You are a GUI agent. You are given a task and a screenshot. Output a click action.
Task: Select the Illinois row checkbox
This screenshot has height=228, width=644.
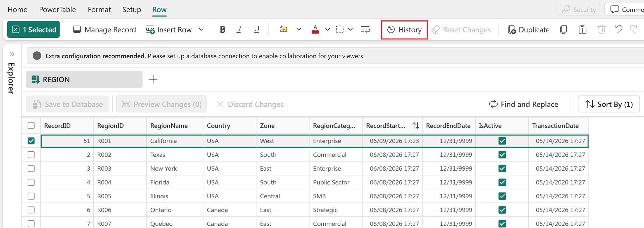coord(31,196)
